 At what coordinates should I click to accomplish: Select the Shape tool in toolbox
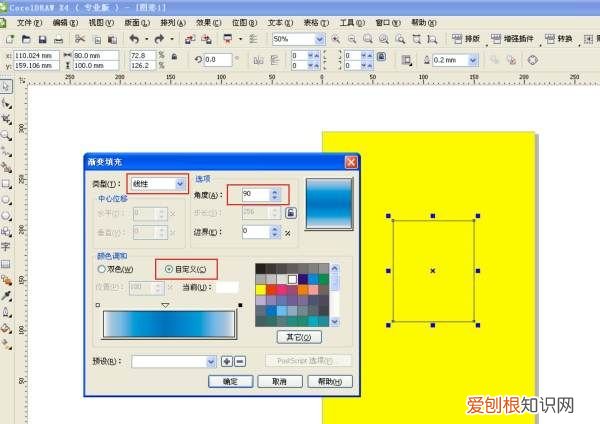pos(6,103)
